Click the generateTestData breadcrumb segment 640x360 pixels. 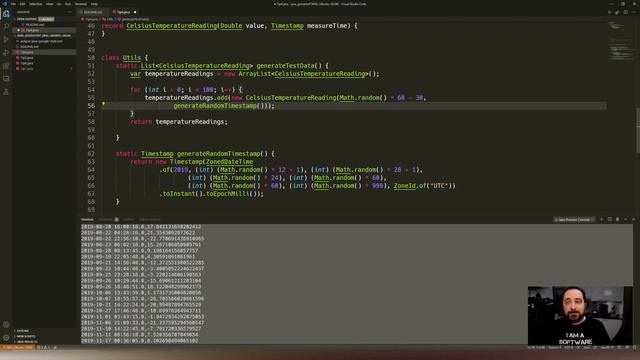click(134, 19)
